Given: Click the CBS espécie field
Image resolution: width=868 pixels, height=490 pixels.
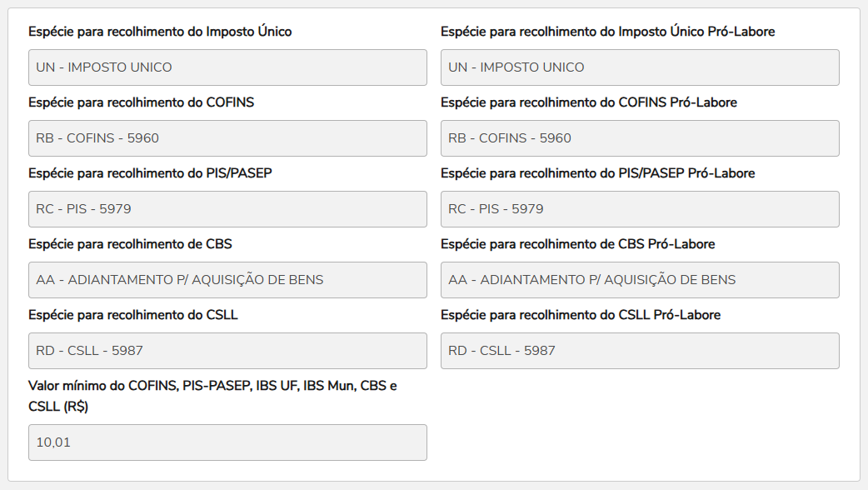Looking at the screenshot, I should (x=227, y=280).
